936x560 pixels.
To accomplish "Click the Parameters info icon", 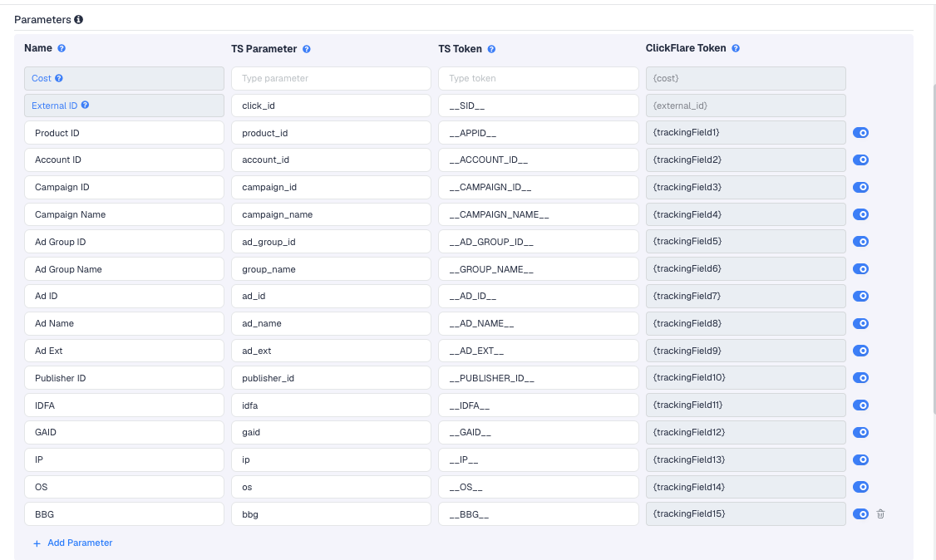I will (x=78, y=20).
